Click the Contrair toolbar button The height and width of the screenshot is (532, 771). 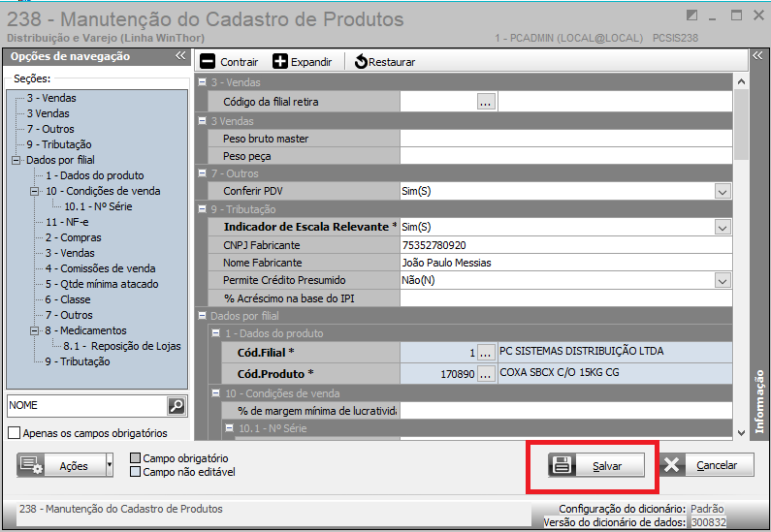[x=229, y=62]
